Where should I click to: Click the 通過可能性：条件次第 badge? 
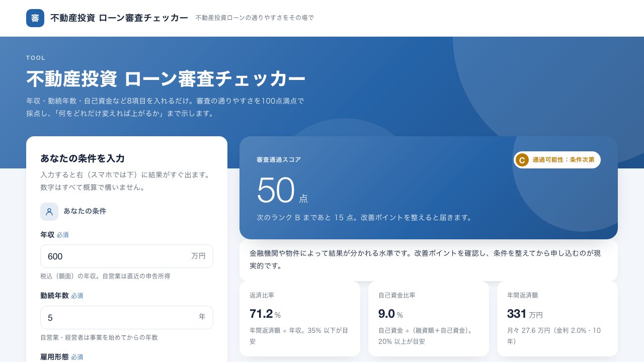(x=557, y=160)
